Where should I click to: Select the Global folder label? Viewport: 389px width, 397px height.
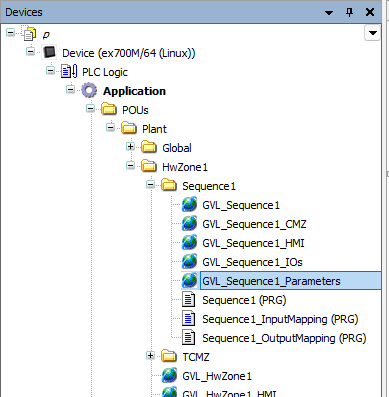click(177, 148)
